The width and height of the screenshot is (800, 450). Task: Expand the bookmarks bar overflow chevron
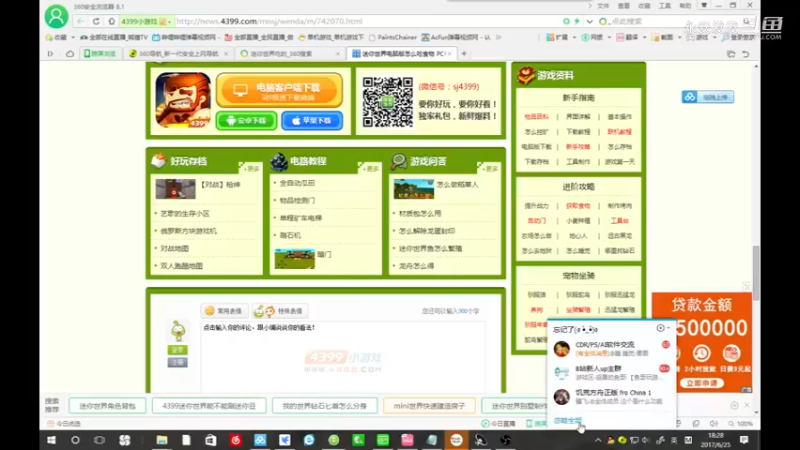pyautogui.click(x=498, y=37)
